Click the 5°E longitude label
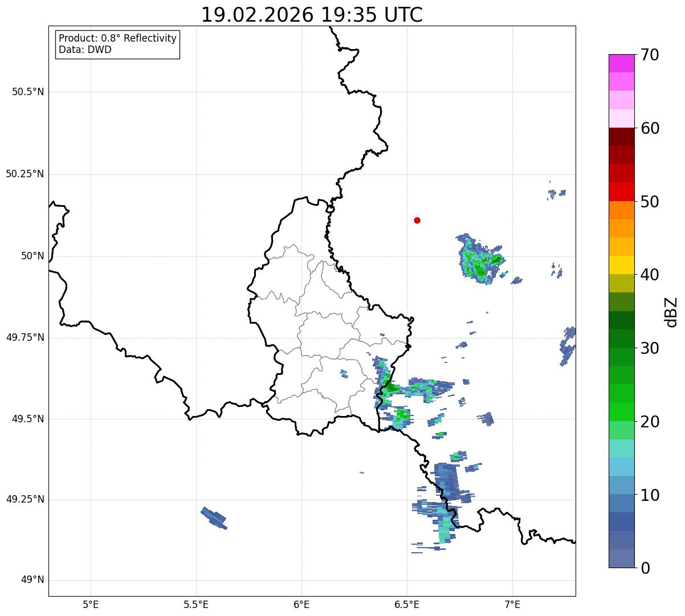This screenshot has height=616, width=685. [91, 604]
